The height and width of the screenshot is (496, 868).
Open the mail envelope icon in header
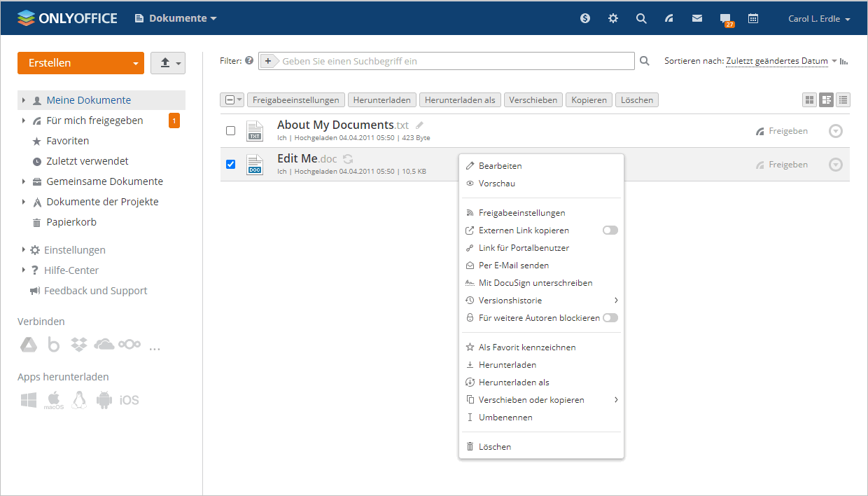[x=697, y=18]
